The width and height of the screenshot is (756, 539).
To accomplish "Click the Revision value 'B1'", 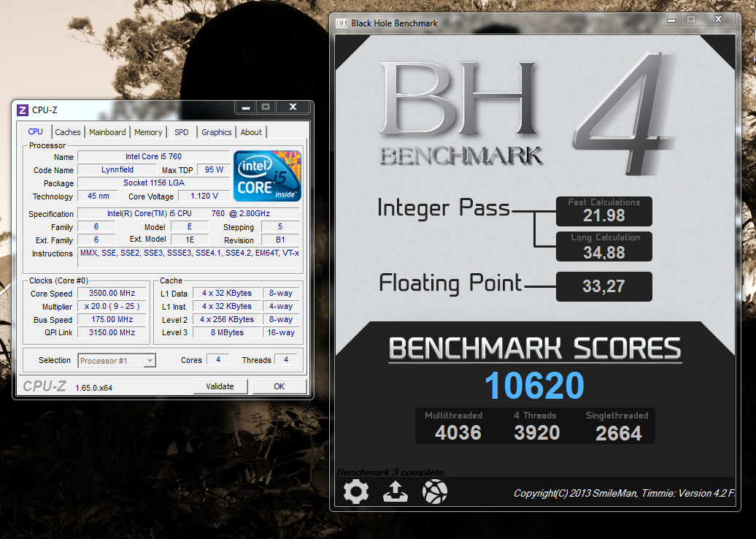I will point(280,240).
